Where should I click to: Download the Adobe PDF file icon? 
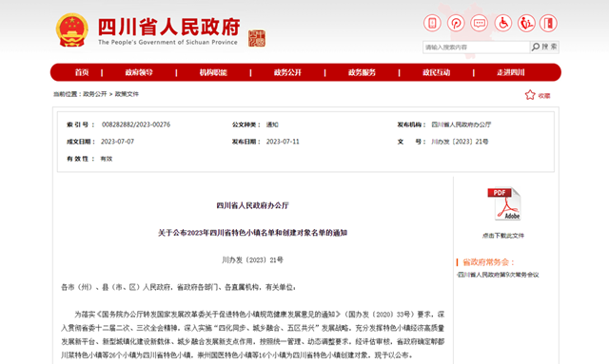(503, 204)
